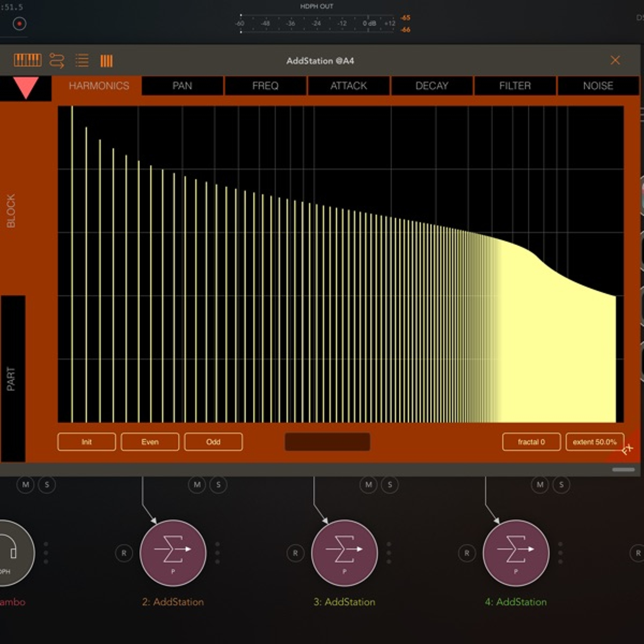644x644 pixels.
Task: Toggle R button for 2: AddStation
Action: 124,553
